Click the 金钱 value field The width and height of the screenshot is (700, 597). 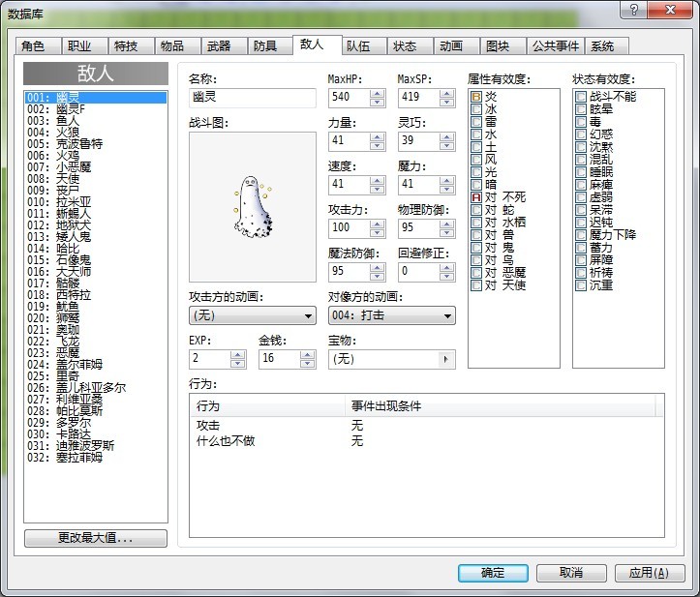pos(280,359)
